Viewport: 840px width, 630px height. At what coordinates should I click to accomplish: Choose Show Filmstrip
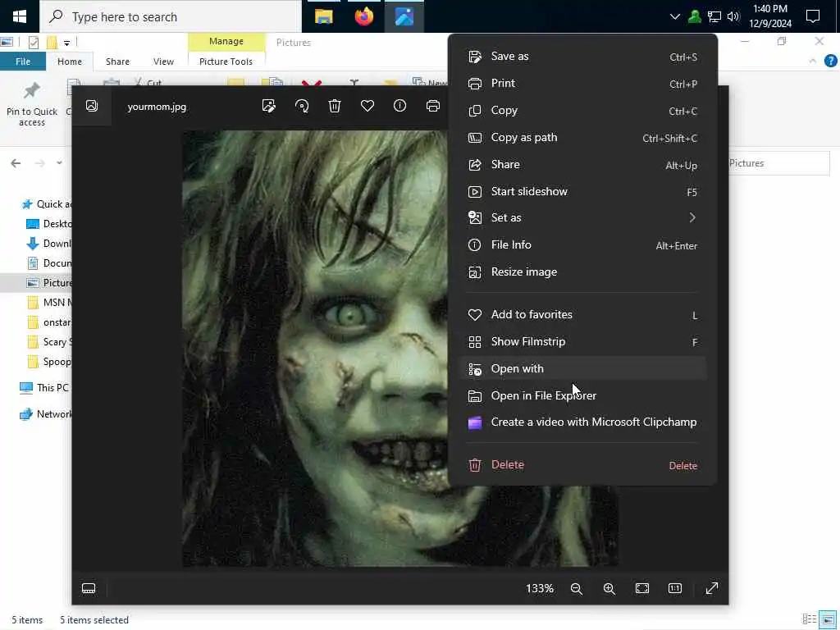(583, 342)
